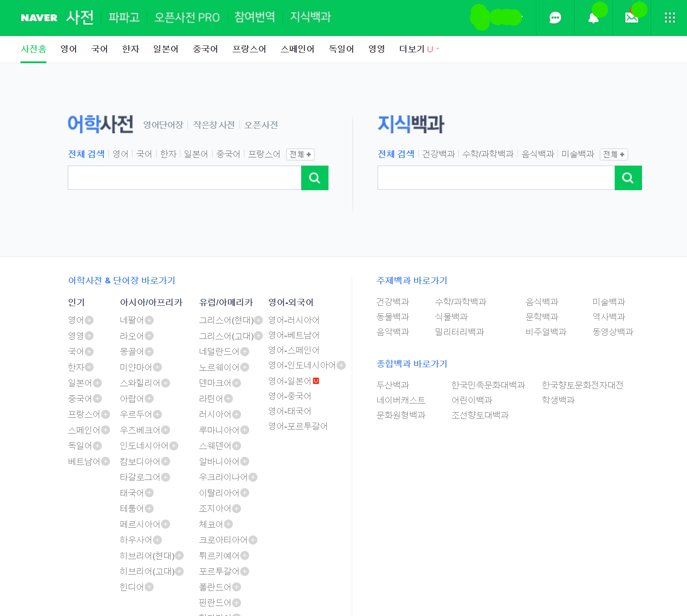Open the mail envelope icon
The height and width of the screenshot is (616, 687).
click(631, 18)
